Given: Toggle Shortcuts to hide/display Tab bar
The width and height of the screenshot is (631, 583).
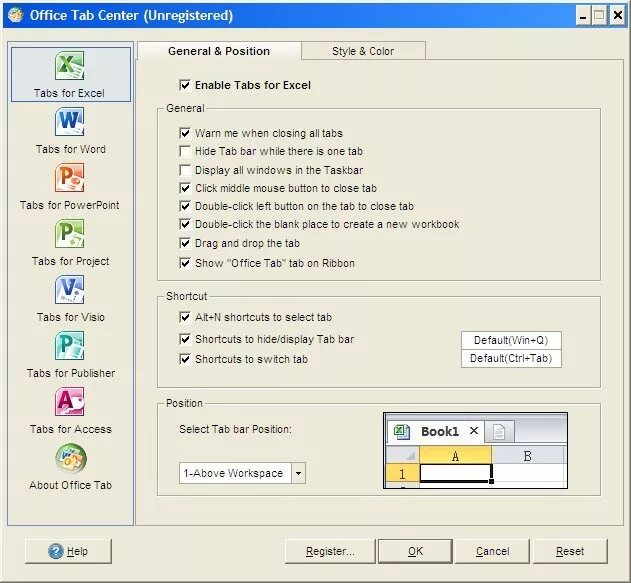Looking at the screenshot, I should pyautogui.click(x=185, y=340).
